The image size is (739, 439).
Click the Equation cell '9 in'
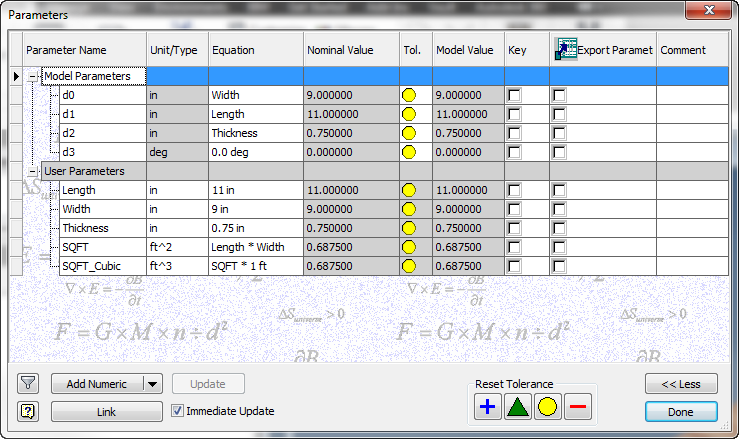(x=256, y=209)
